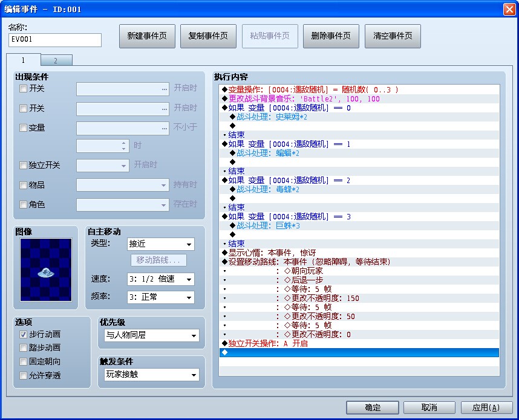Viewport: 519px width, 420px height.
Task: Open the 速度 dropdown showing 1/2 倍速
Action: tap(161, 279)
